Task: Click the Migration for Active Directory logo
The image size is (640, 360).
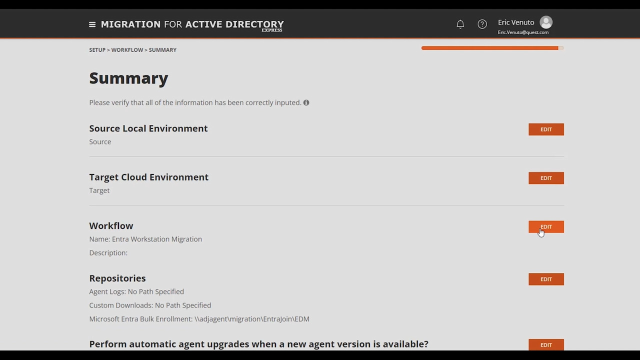Action: coord(192,25)
